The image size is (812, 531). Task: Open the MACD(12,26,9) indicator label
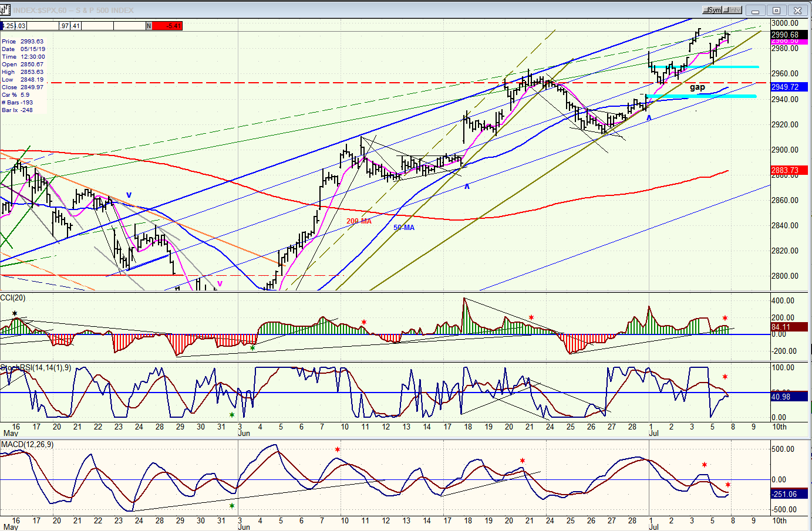[x=27, y=445]
